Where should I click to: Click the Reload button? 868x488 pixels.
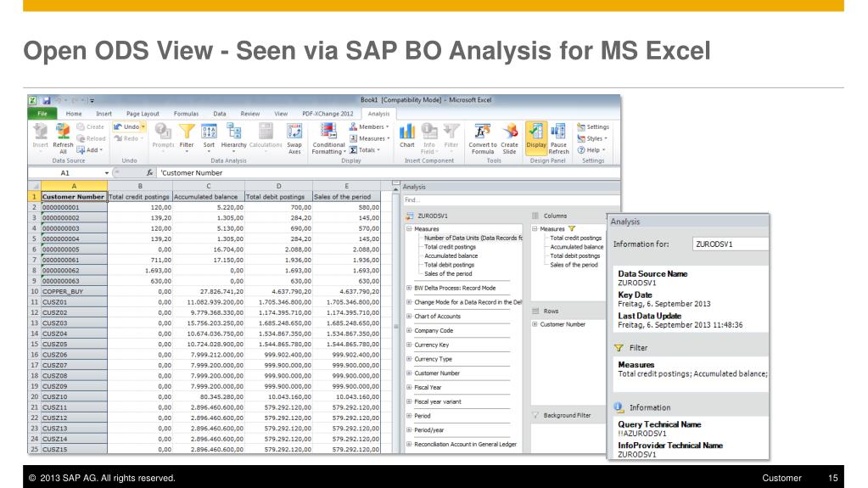click(x=91, y=138)
